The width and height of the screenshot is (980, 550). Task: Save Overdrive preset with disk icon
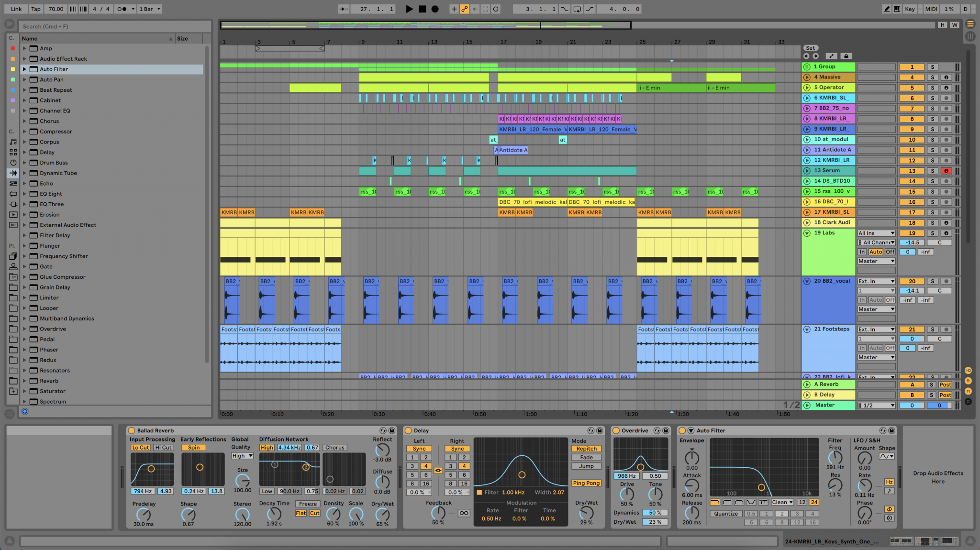tap(666, 430)
